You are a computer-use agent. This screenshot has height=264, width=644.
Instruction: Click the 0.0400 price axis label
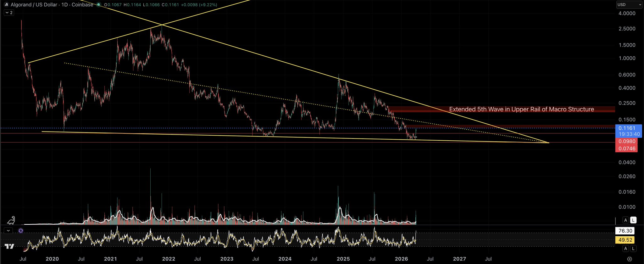pos(627,162)
